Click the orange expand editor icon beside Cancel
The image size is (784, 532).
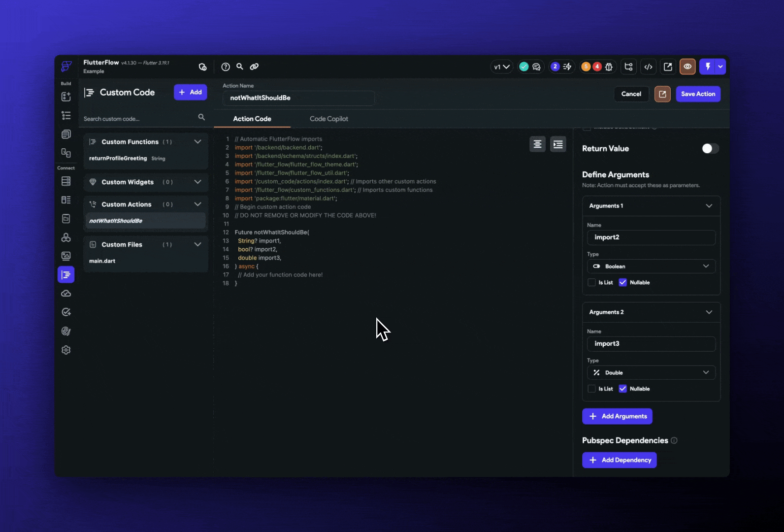click(x=662, y=94)
